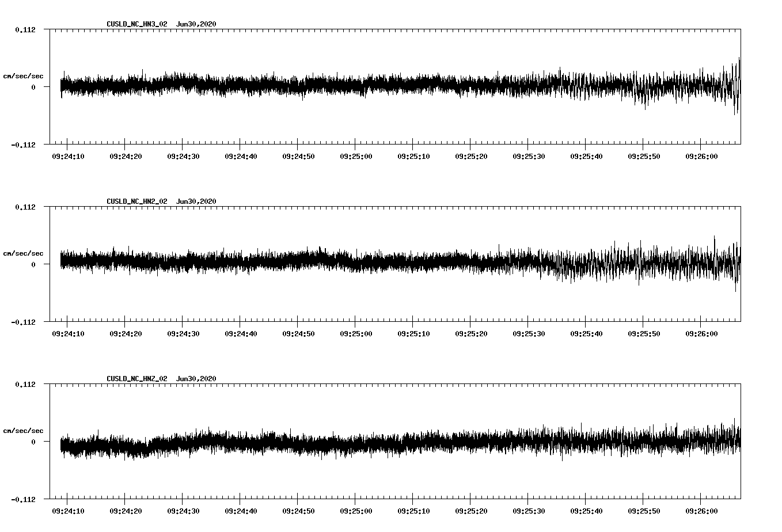
Task: Select 09:24:20 tick label under HN2 chart
Action: pyautogui.click(x=126, y=333)
